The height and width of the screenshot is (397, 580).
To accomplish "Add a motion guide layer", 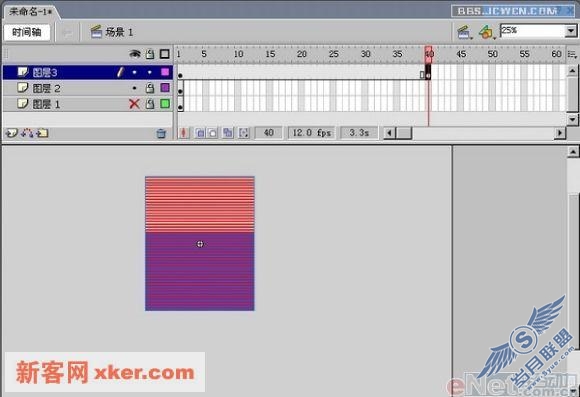I will click(27, 133).
